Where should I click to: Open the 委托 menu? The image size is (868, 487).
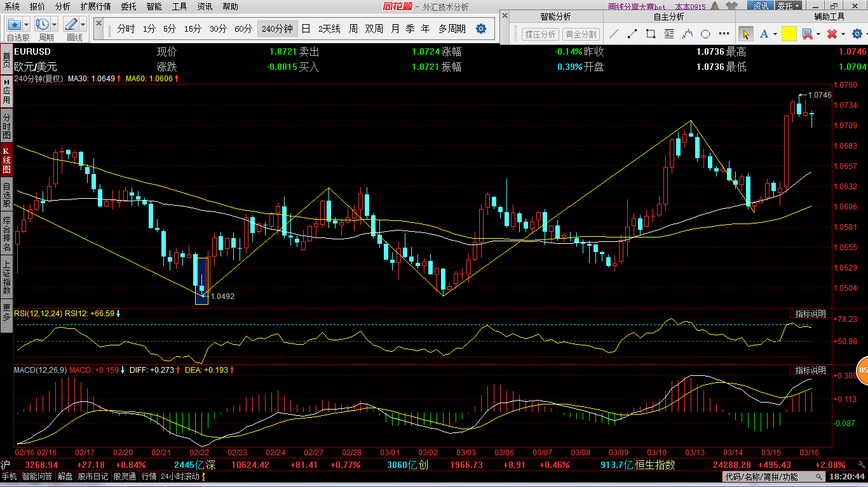coord(128,6)
